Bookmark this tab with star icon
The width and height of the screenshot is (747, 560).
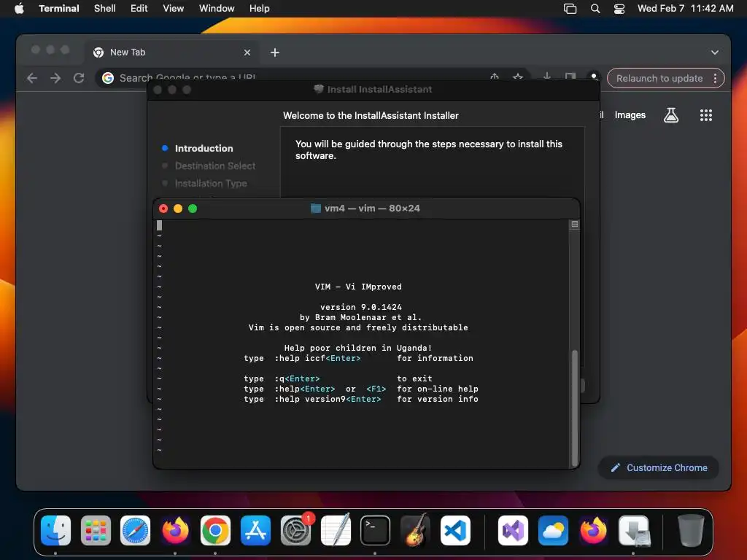[x=518, y=77]
